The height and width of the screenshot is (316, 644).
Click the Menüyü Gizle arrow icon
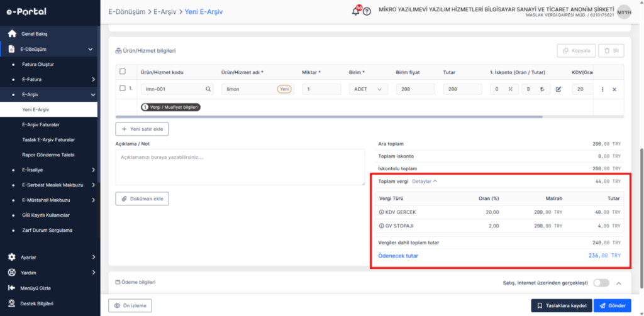12,288
